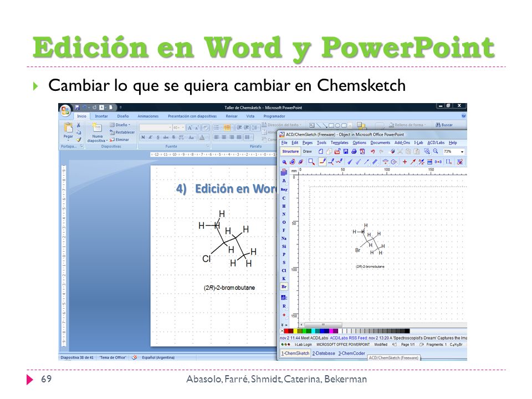Select the Sodium (Na) atom button

284,238
